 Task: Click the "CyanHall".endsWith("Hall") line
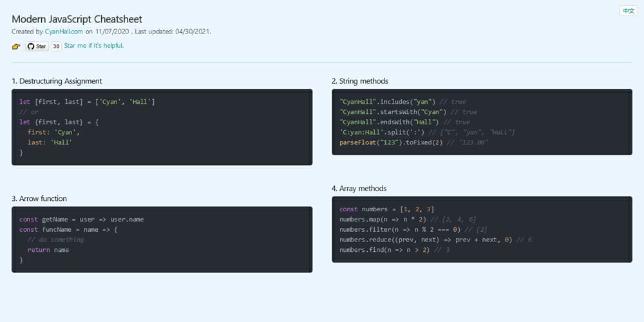point(405,122)
